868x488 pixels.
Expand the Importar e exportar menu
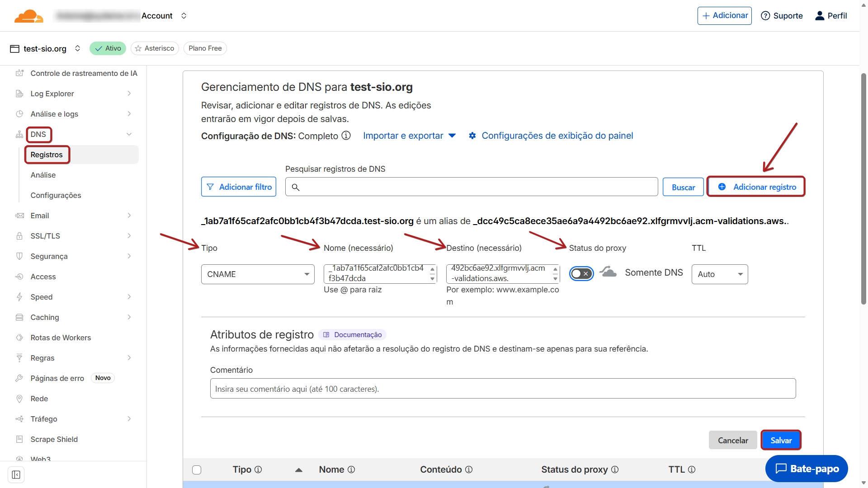(x=409, y=136)
